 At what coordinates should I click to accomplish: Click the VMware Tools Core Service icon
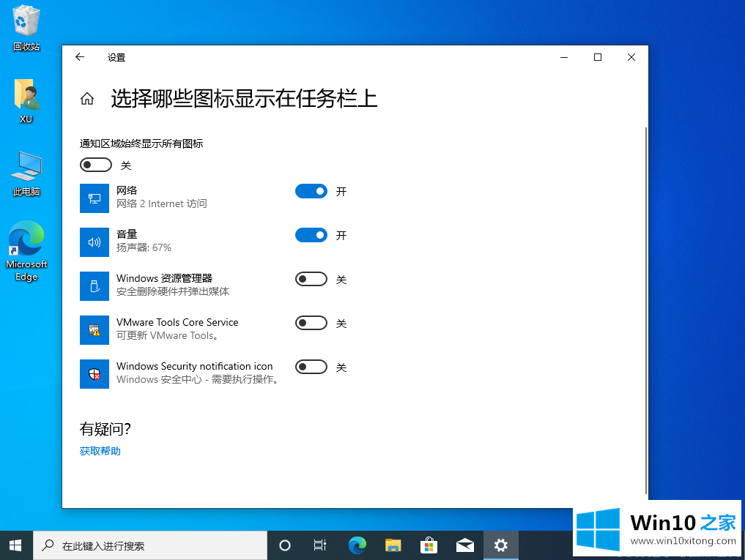(94, 330)
